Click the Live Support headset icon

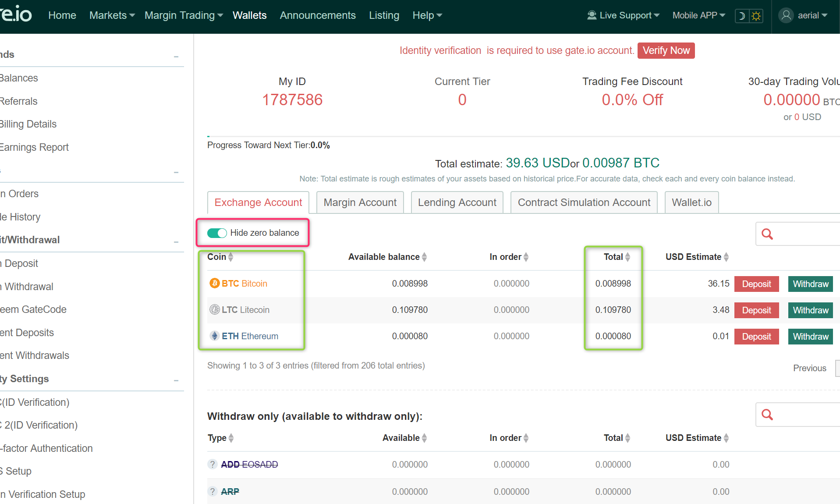pos(592,15)
